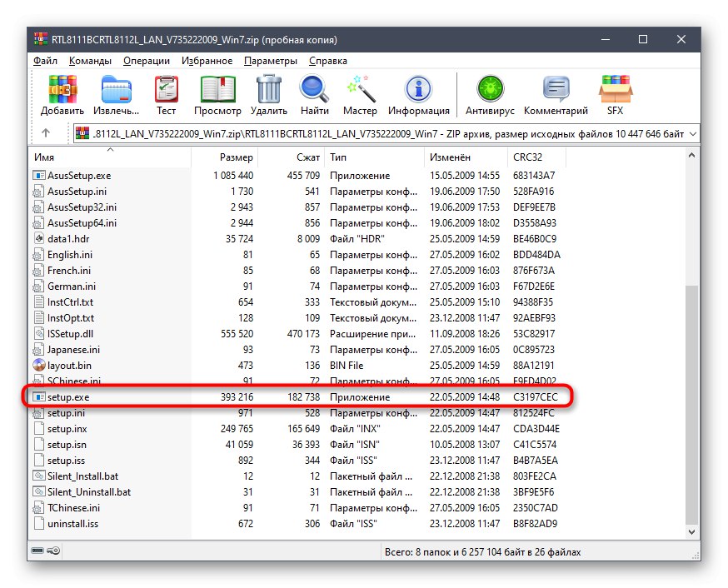Image resolution: width=728 pixels, height=588 pixels.
Task: Select the English.ini file name
Action: [x=70, y=255]
